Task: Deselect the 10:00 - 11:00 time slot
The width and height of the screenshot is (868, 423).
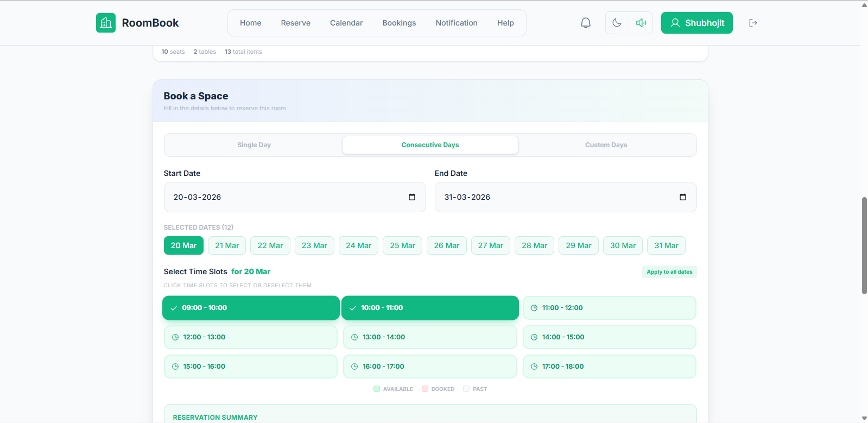Action: tap(430, 308)
